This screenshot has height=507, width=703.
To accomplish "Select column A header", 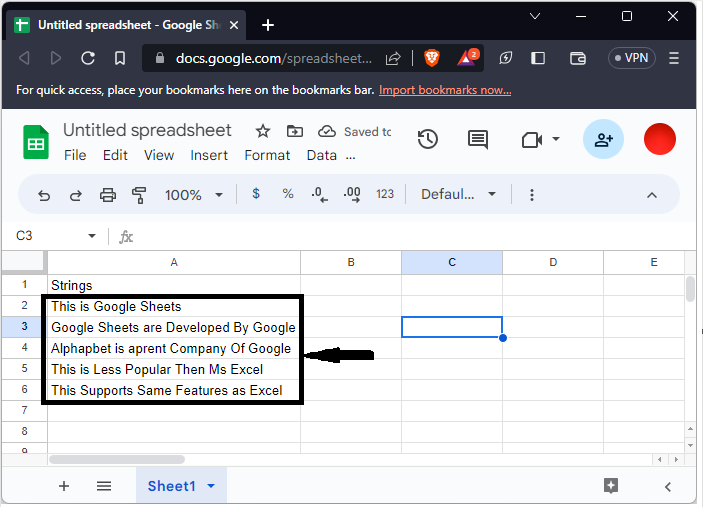I will pos(174,262).
